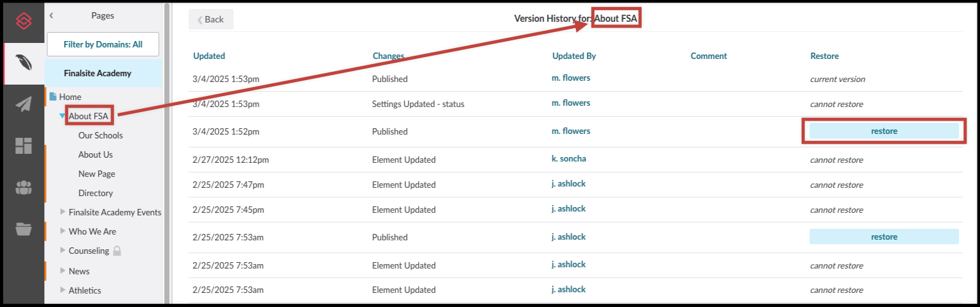Restore the 3/4/2025 1:52pm published version

884,131
